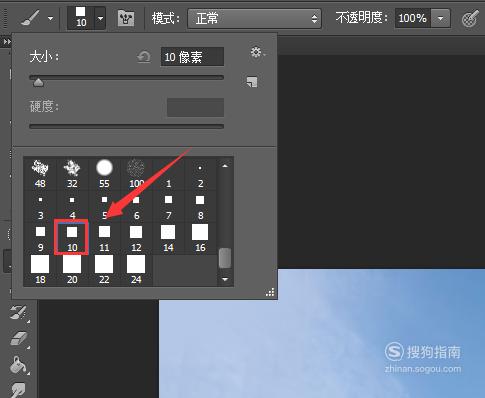Collapse the brush preset picker dropdown arrow
The image size is (485, 398).
[100, 18]
